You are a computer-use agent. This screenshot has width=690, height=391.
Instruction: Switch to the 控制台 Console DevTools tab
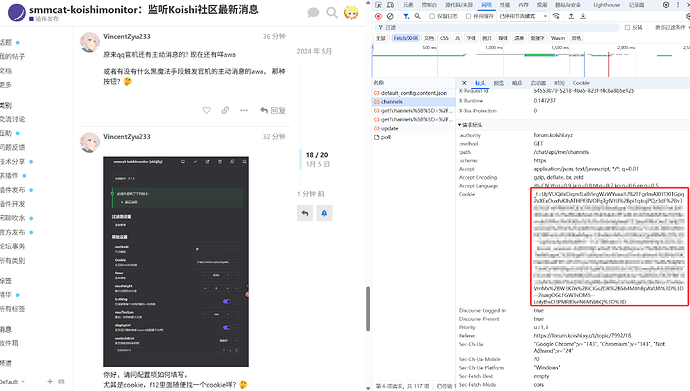click(x=429, y=5)
